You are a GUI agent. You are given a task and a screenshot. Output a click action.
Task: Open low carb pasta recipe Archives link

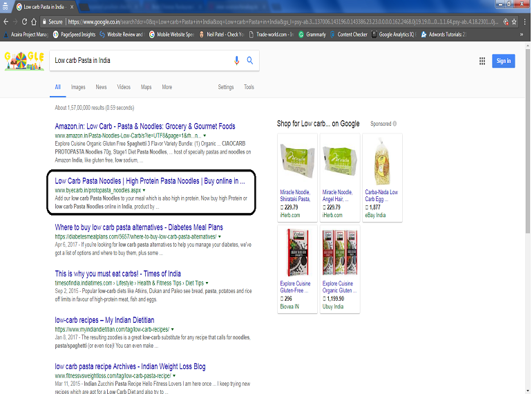[x=130, y=366]
